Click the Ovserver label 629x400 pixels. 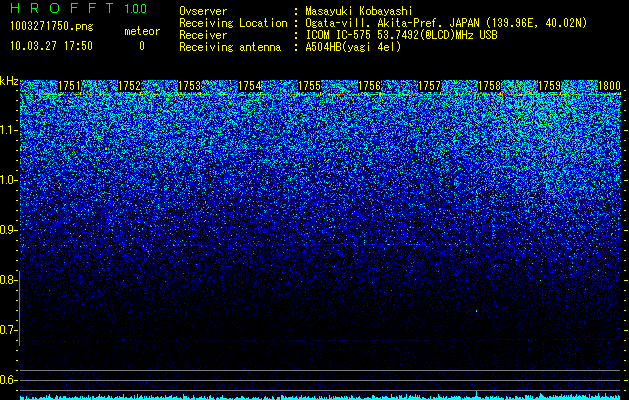[x=203, y=11]
